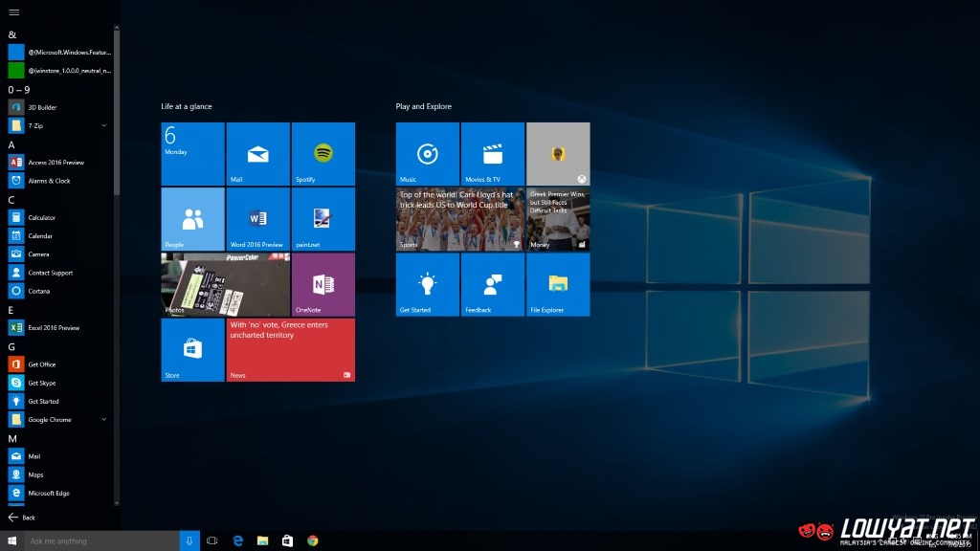980x551 pixels.
Task: Toggle the hamburger menu at top left
Action: 13,11
